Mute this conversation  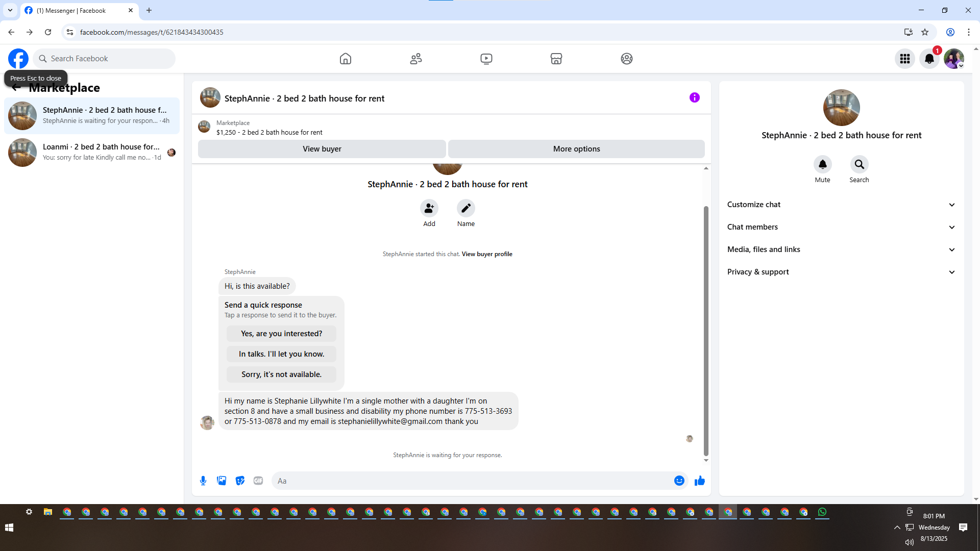[x=822, y=164]
